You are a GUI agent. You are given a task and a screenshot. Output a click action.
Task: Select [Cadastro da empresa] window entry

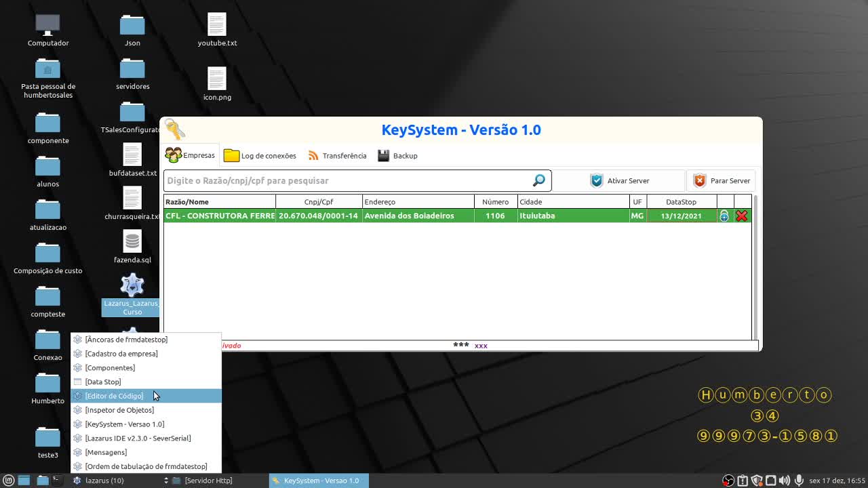point(146,354)
